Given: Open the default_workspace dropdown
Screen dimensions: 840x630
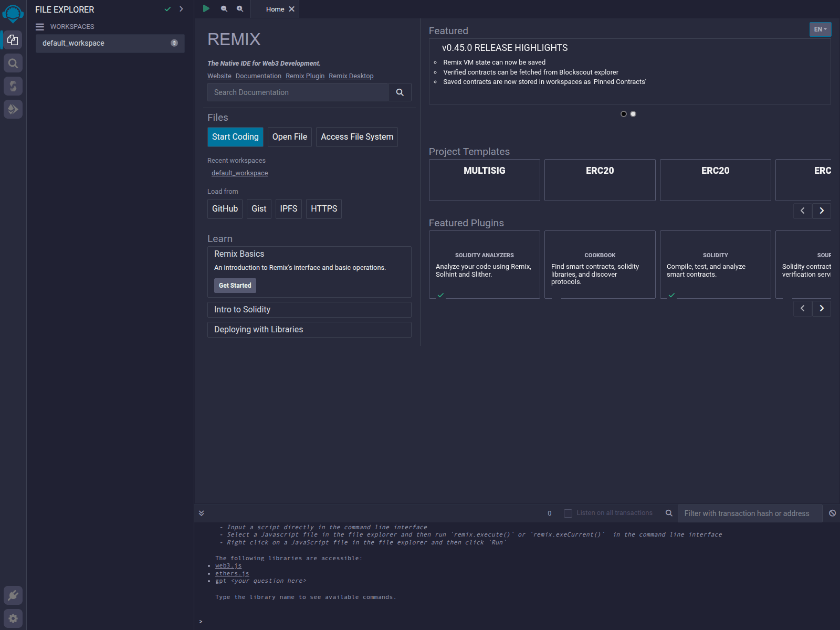Looking at the screenshot, I should tap(110, 44).
